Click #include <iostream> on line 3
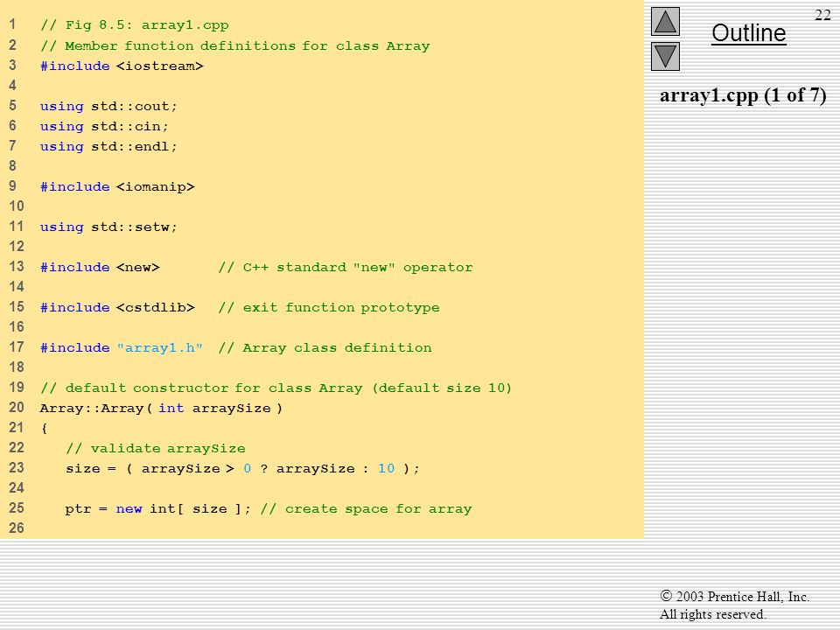Viewport: 840px width, 630px height. coord(122,66)
